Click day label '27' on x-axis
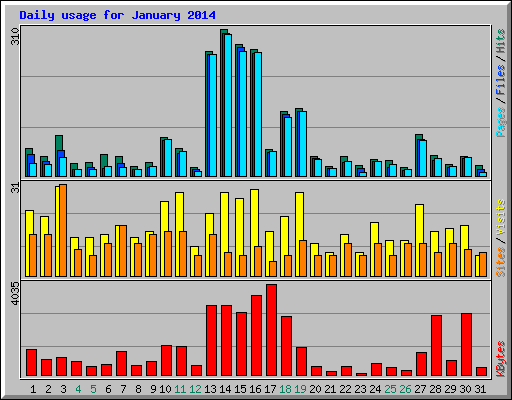This screenshot has width=512, height=400. [420, 389]
